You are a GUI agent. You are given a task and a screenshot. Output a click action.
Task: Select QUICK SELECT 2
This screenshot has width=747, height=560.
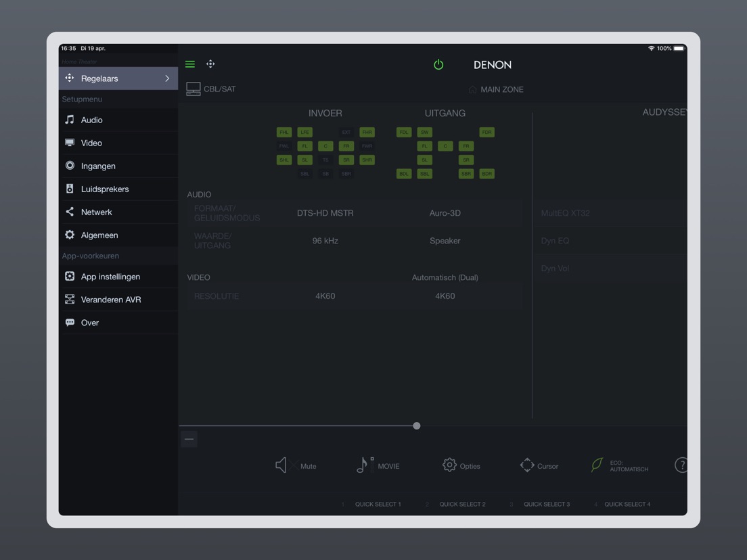point(462,504)
